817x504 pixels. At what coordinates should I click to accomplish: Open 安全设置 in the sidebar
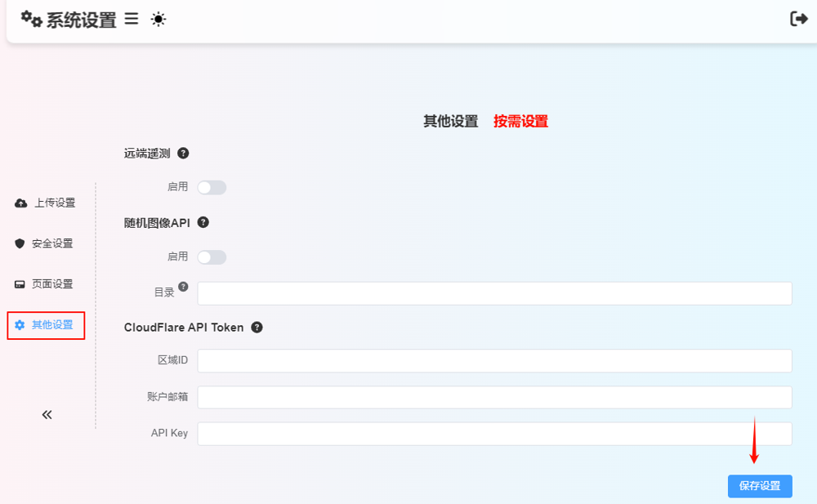pos(45,243)
